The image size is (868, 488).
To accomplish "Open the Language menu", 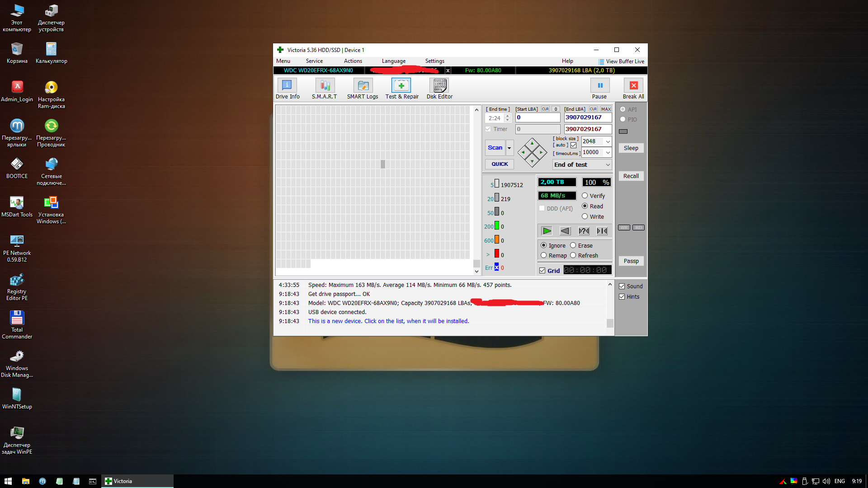I will click(393, 61).
